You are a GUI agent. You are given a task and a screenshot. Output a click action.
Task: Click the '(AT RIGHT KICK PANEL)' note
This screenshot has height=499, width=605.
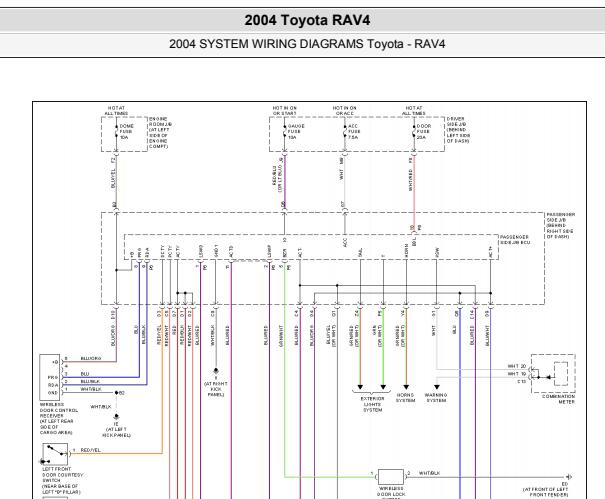click(216, 389)
